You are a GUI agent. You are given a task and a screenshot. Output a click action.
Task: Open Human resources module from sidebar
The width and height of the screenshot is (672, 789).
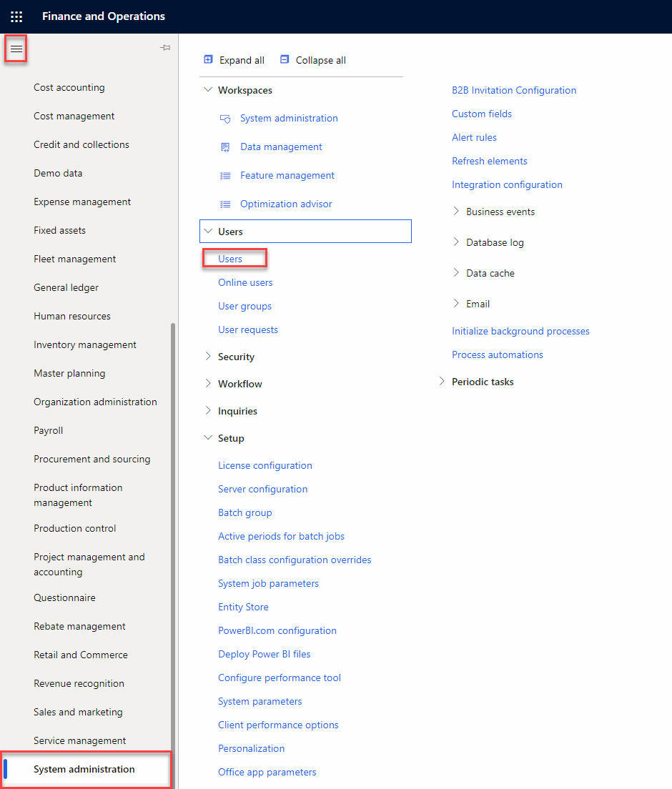[71, 316]
